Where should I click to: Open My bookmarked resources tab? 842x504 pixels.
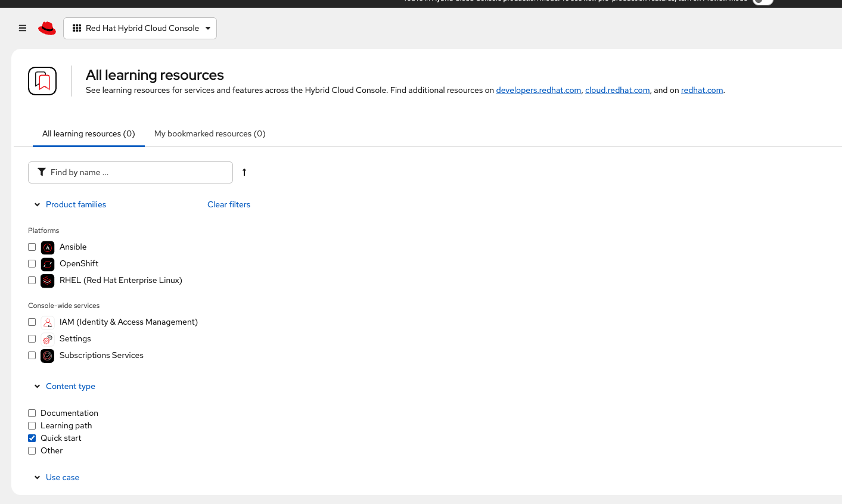pyautogui.click(x=210, y=133)
